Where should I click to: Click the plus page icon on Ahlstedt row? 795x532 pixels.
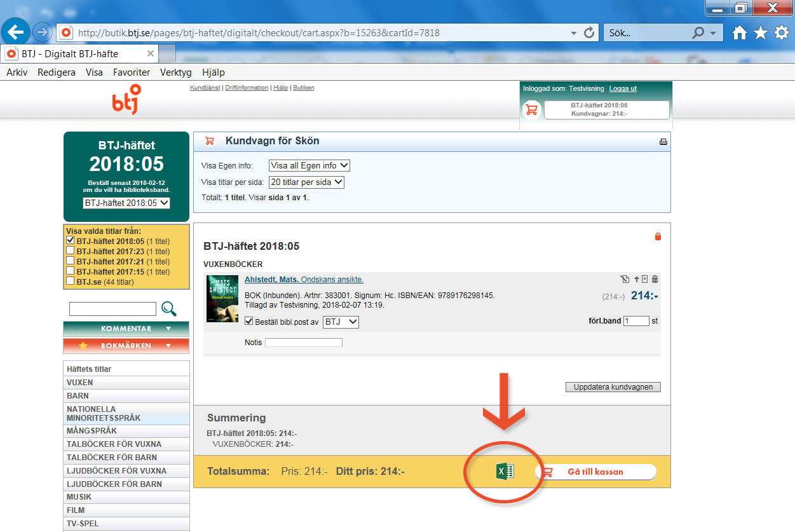tap(645, 279)
